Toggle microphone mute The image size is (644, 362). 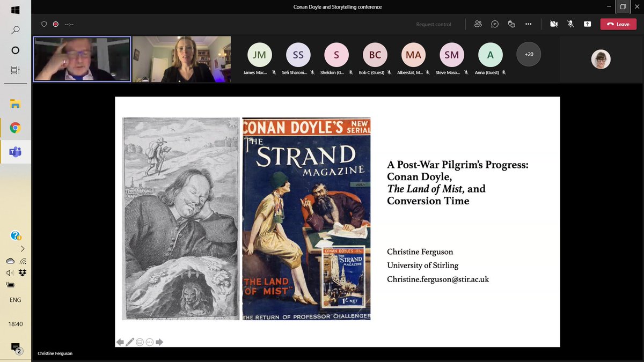pyautogui.click(x=571, y=24)
